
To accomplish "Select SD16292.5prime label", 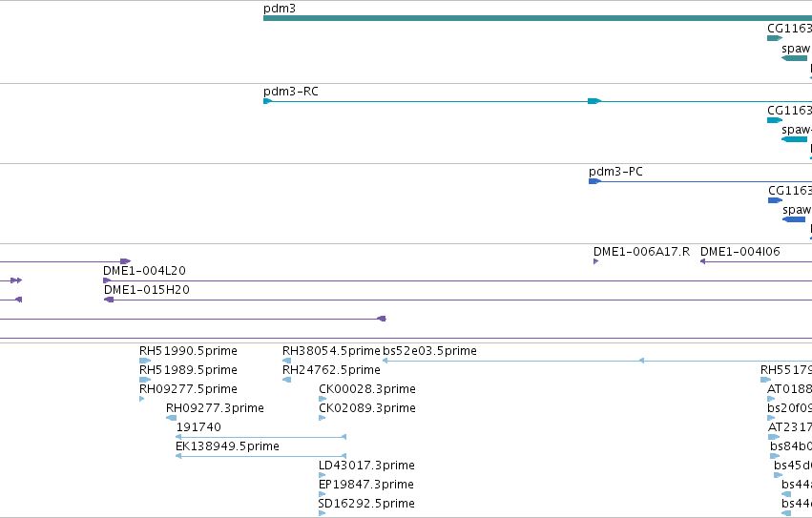I will coord(366,504).
